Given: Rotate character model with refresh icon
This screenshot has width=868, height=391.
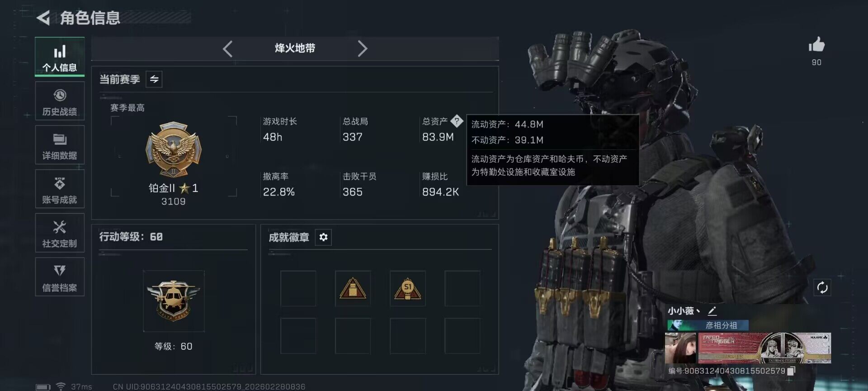Looking at the screenshot, I should (822, 287).
